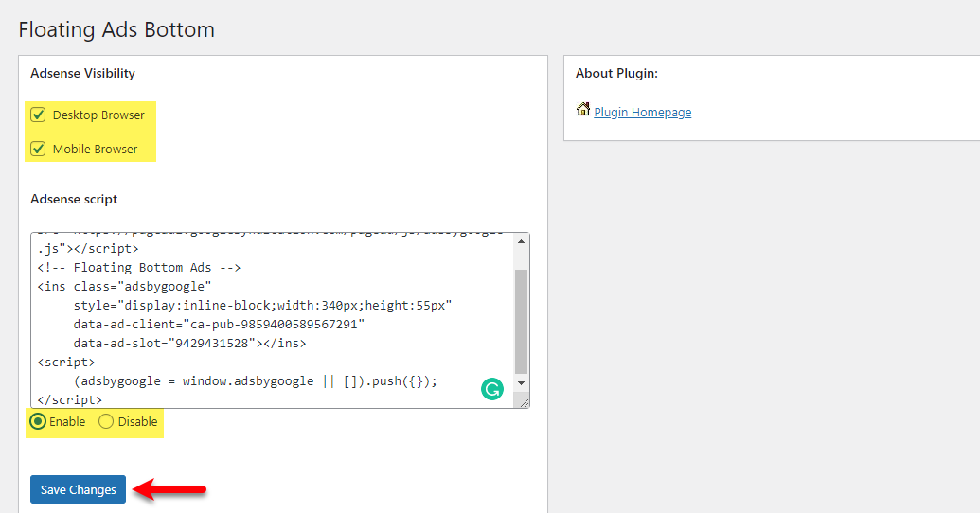Select the Disable radio button
This screenshot has height=513, width=980.
106,422
